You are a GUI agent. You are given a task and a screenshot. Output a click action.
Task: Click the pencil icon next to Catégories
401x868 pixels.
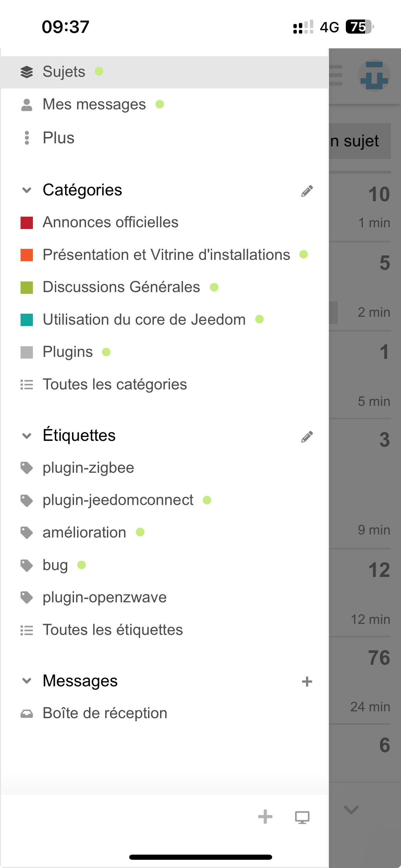[307, 191]
